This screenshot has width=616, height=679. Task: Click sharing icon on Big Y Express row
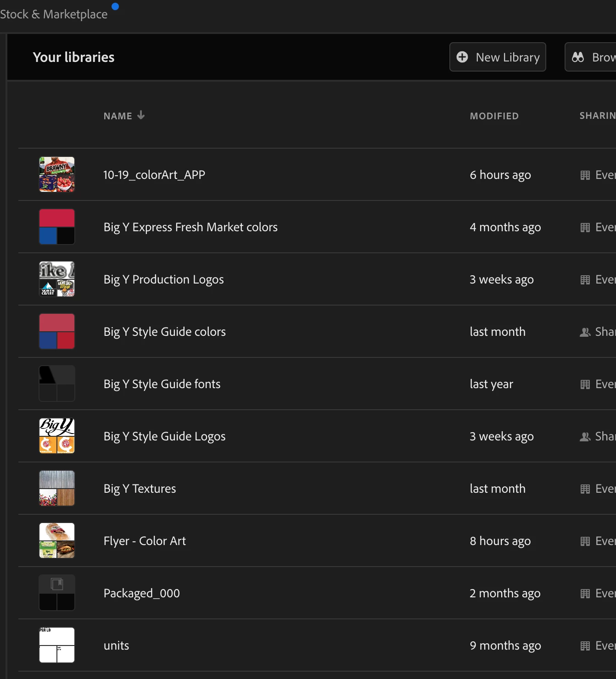(x=585, y=227)
